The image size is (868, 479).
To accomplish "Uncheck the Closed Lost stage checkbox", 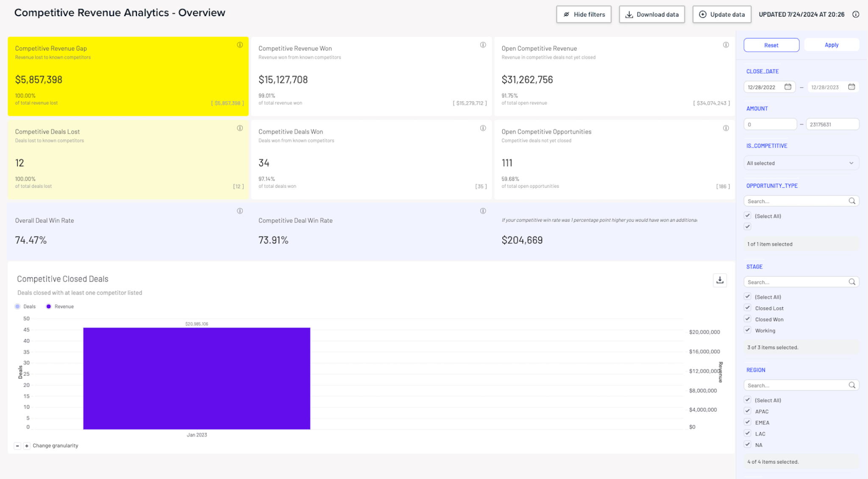I will (x=748, y=308).
